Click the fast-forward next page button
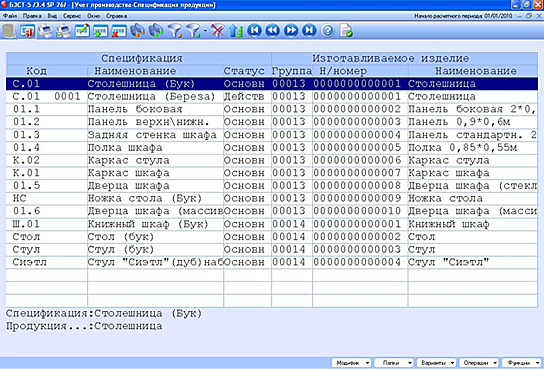 [x=291, y=31]
